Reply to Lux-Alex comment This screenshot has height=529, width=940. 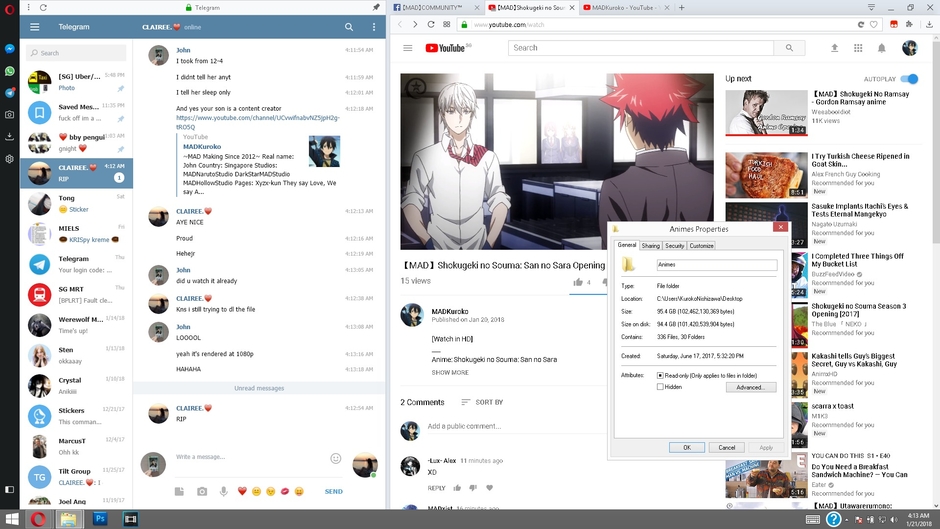[436, 488]
